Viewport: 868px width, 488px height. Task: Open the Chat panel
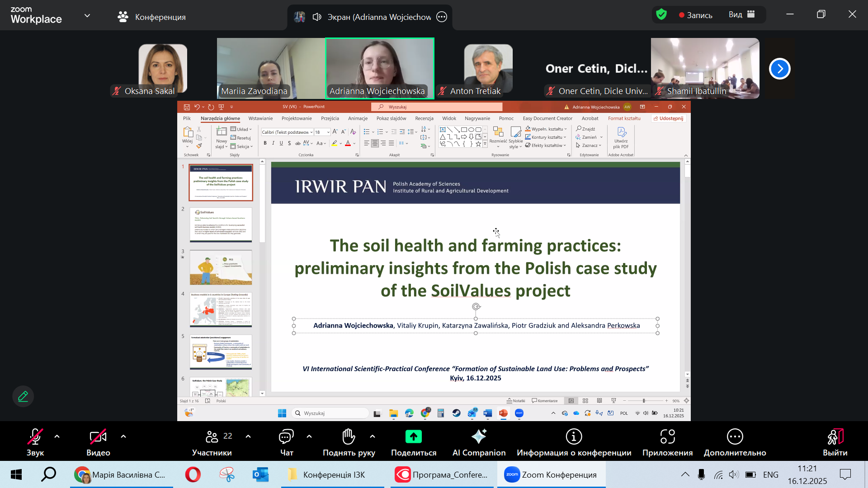point(287,437)
